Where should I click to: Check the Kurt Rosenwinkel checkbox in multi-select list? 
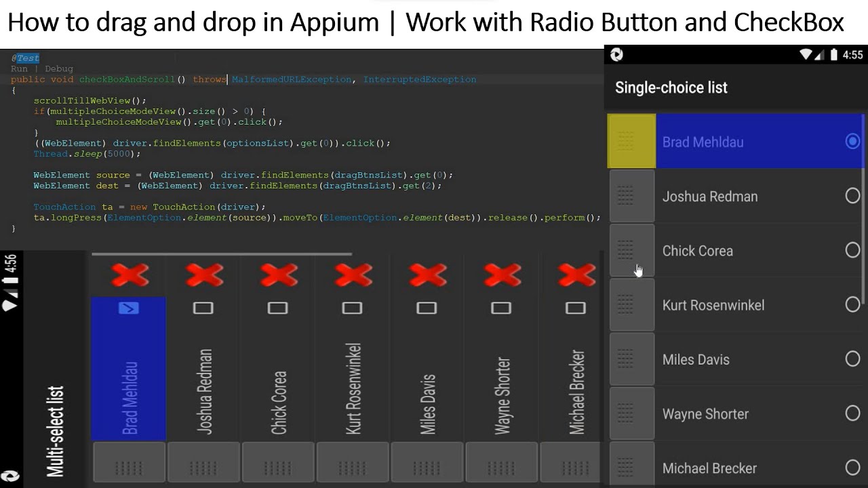coord(352,308)
